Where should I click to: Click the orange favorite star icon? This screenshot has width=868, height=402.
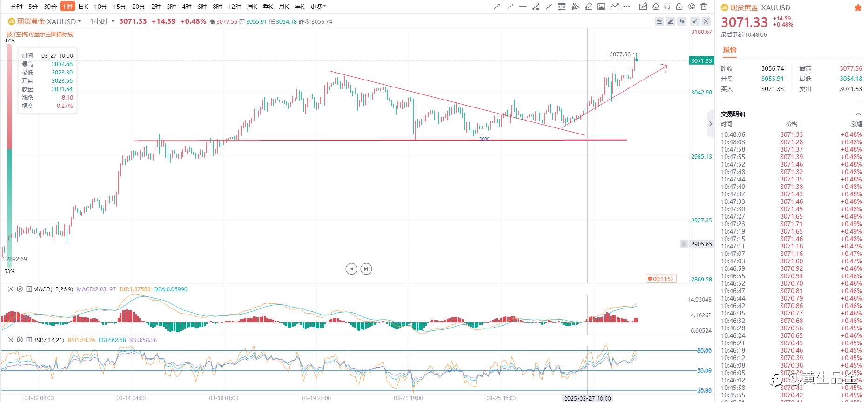click(858, 8)
